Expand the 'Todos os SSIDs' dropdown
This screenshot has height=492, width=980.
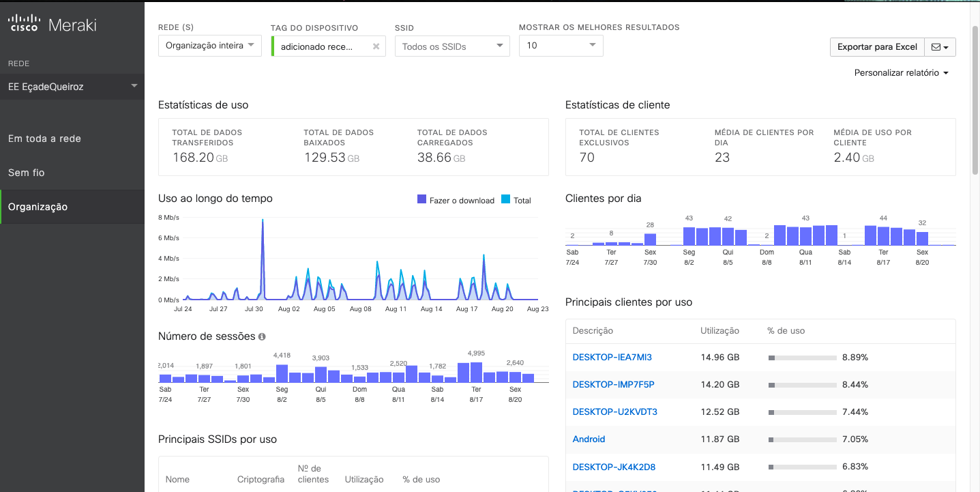pyautogui.click(x=452, y=46)
